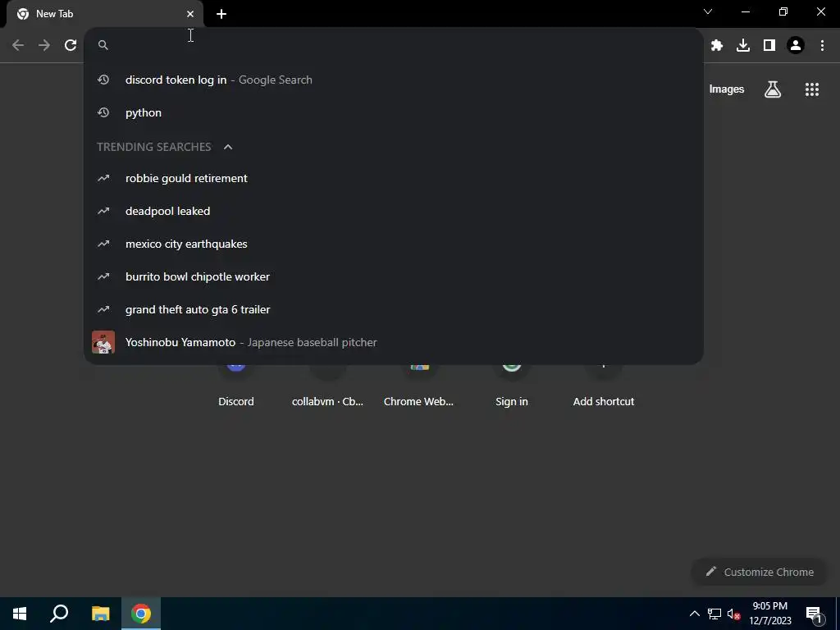Open File Explorer from the taskbar
Viewport: 840px width, 630px height.
click(x=100, y=614)
